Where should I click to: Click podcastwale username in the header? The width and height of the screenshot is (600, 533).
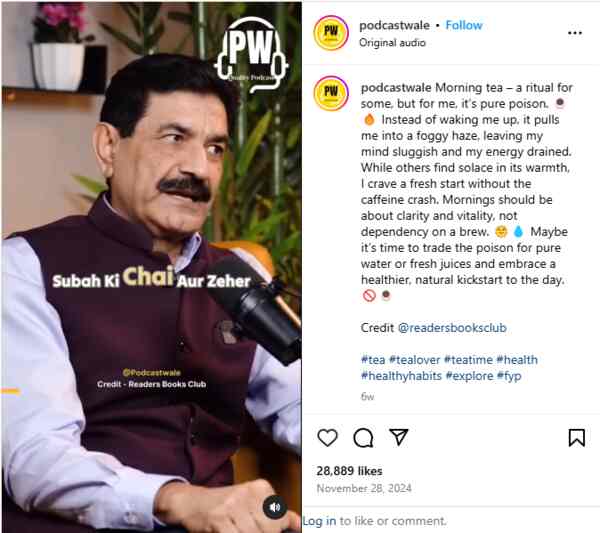[394, 25]
